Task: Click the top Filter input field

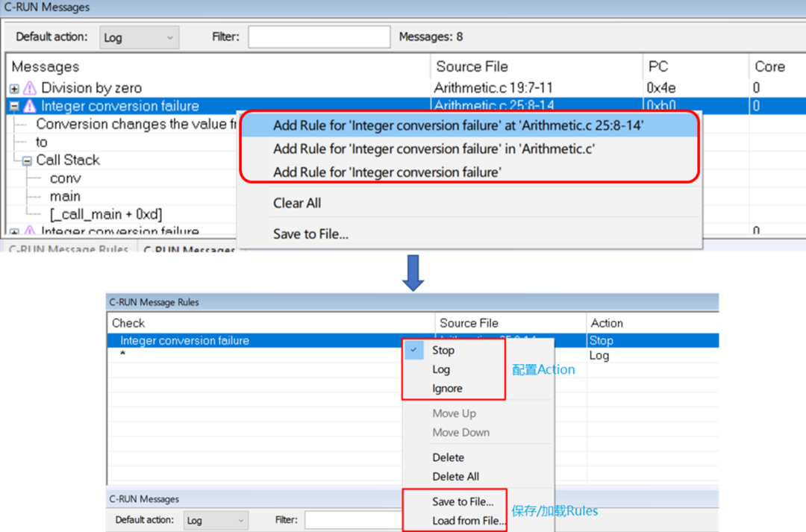Action: [x=319, y=37]
